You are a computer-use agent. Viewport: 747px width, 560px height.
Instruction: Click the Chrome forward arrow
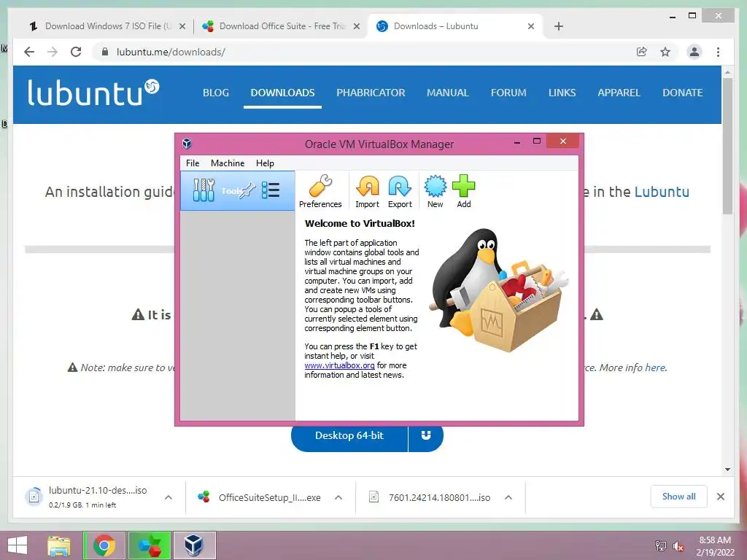(x=53, y=52)
